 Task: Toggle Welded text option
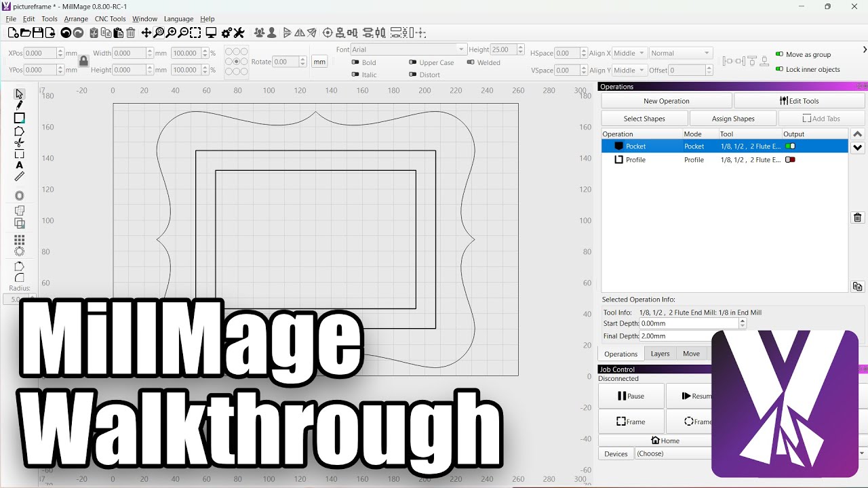pyautogui.click(x=471, y=62)
